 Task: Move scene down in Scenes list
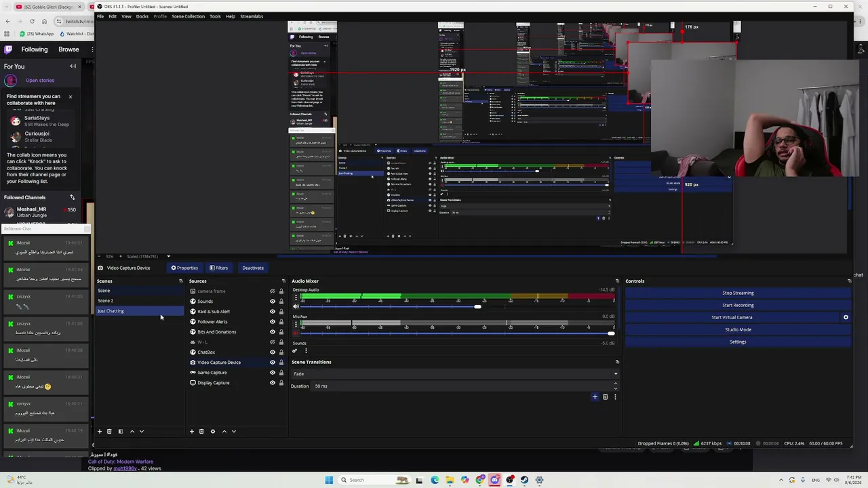(141, 431)
